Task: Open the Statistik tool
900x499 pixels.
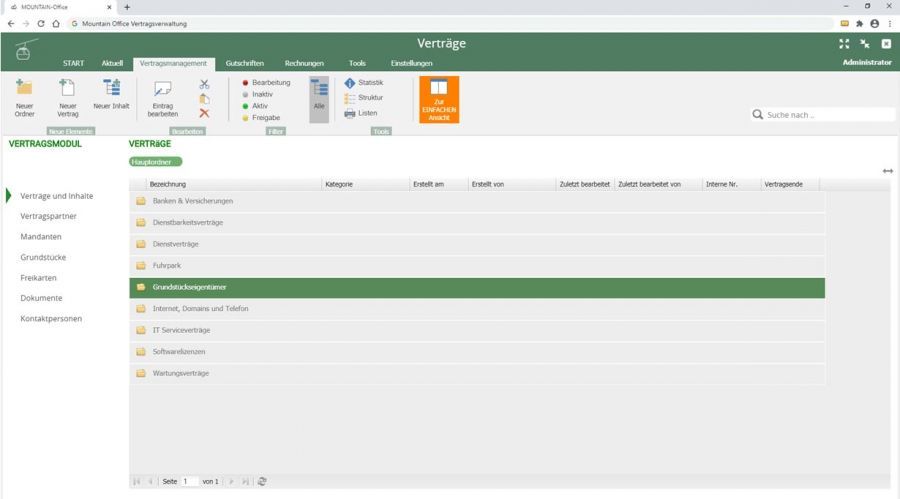Action: point(364,83)
